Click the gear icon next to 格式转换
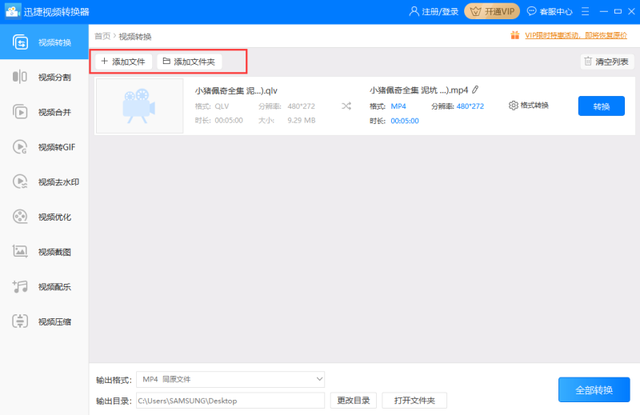 click(x=513, y=105)
